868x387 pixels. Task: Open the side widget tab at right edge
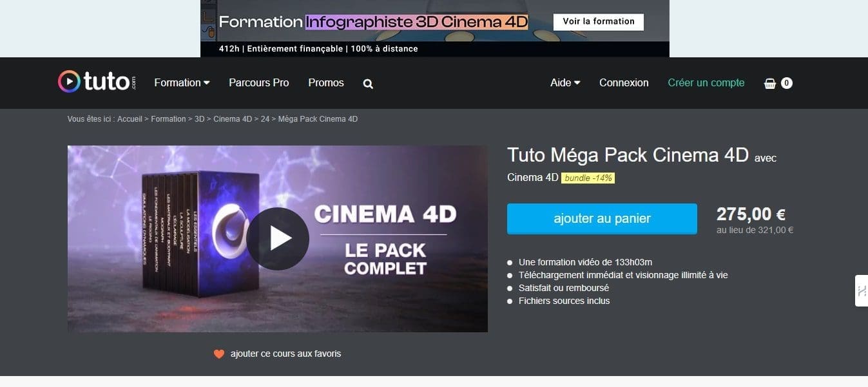pos(862,291)
